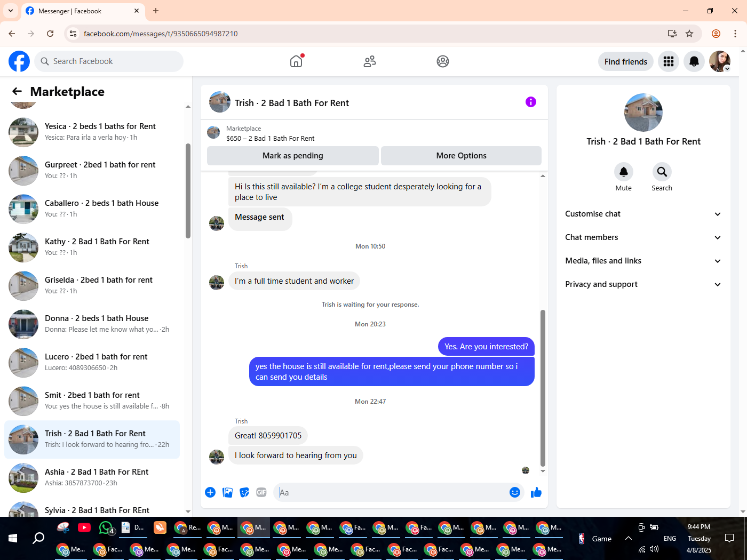
Task: Switch to Messenger | Facebook browser tab
Action: point(83,11)
